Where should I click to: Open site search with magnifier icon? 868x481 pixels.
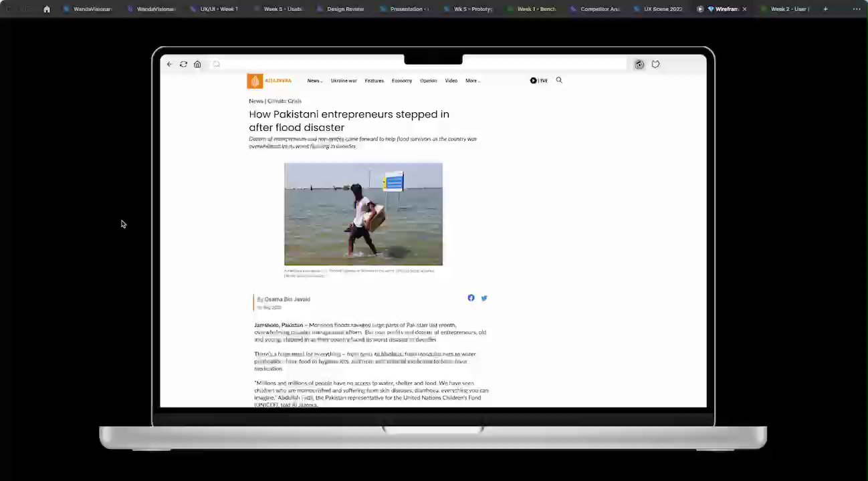click(559, 80)
